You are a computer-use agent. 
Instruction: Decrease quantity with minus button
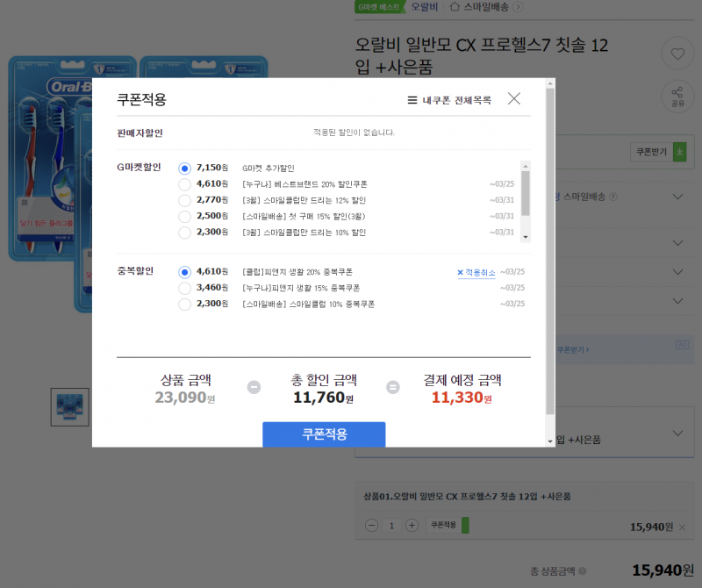(371, 526)
